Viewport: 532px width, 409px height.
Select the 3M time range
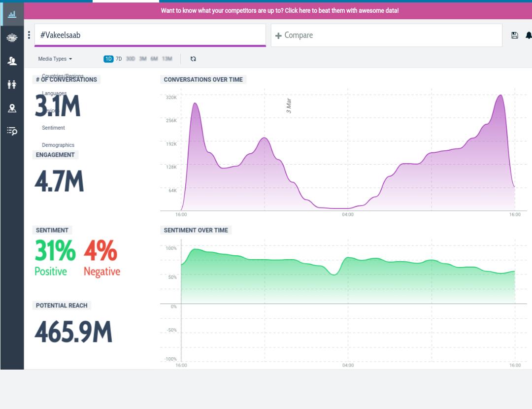pyautogui.click(x=143, y=59)
